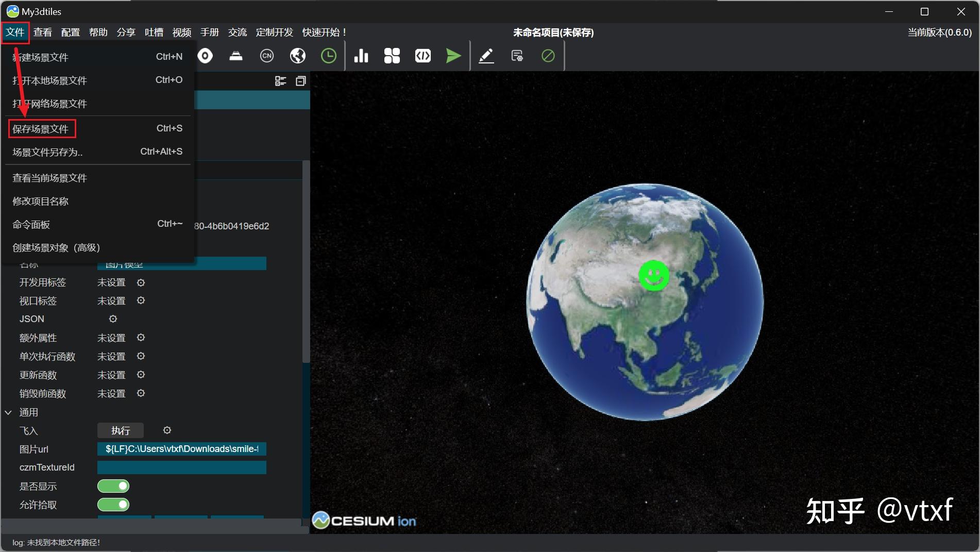This screenshot has height=552, width=980.
Task: Choose 场景文件另存为.. menu entry
Action: pyautogui.click(x=98, y=152)
